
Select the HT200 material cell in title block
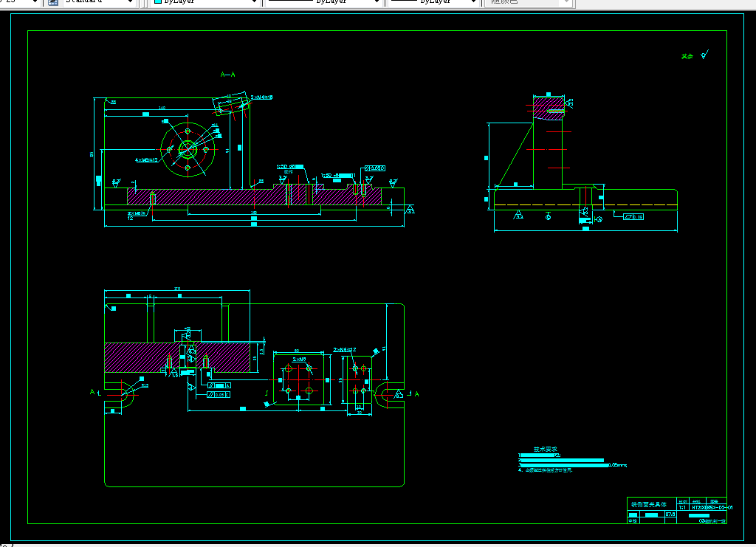pyautogui.click(x=698, y=507)
